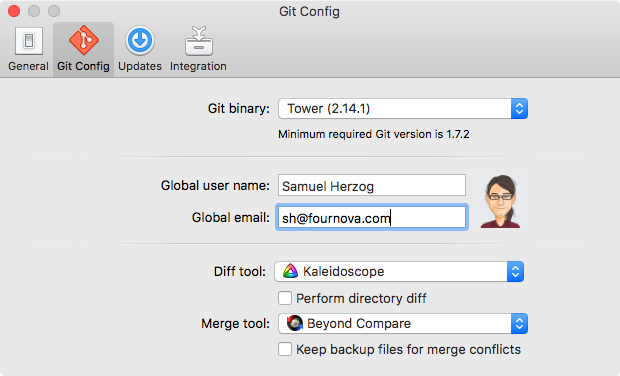The width and height of the screenshot is (620, 376).
Task: Click the Git Config tab label
Action: 83,66
